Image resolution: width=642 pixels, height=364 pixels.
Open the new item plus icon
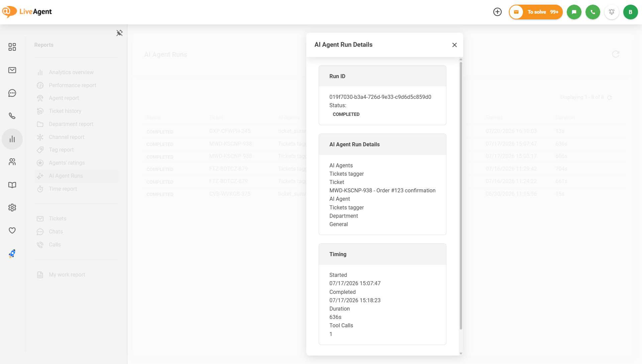498,12
